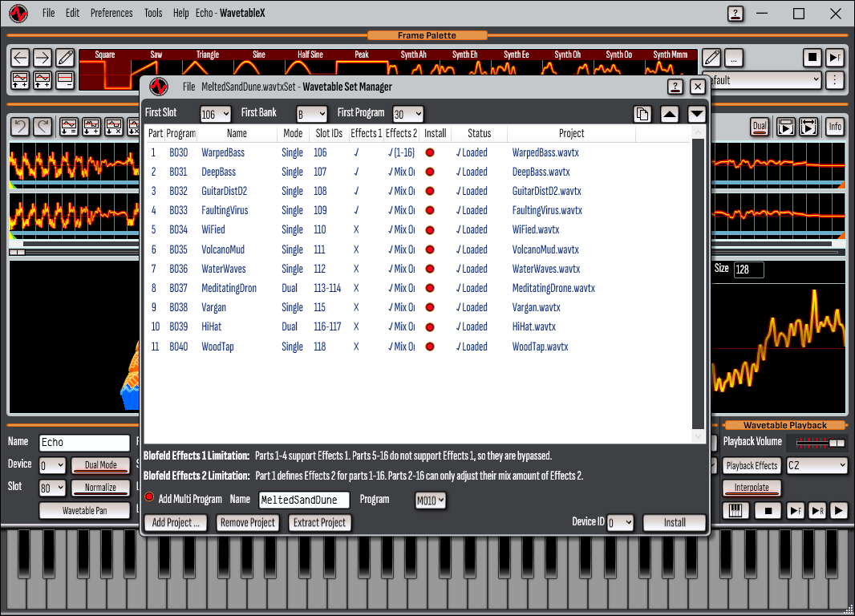Click the keyboard icon in Wavetable Playback

735,511
